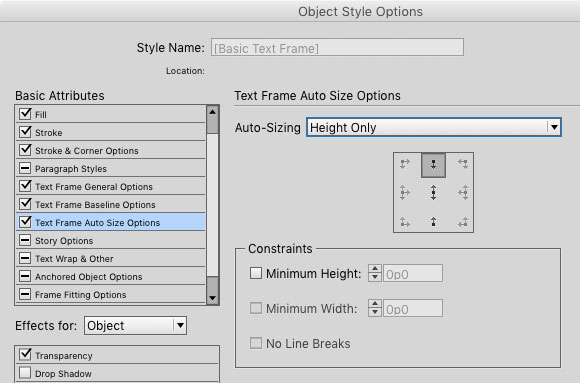The height and width of the screenshot is (383, 580).
Task: Select the center reference point icon
Action: pyautogui.click(x=433, y=192)
